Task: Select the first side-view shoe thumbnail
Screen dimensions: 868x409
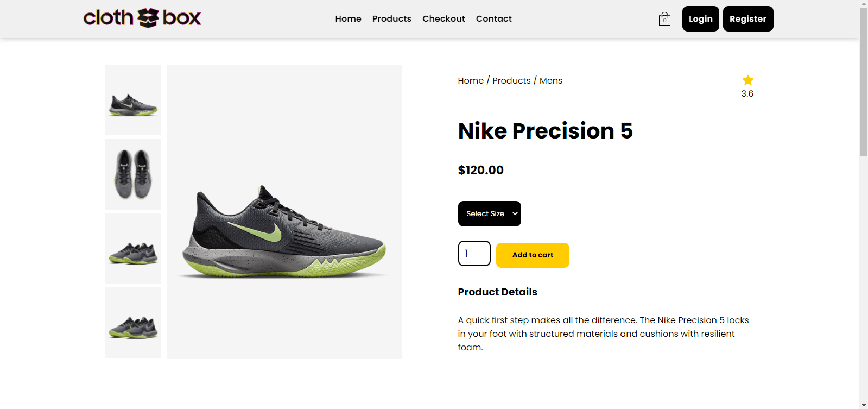Action: coord(133,100)
